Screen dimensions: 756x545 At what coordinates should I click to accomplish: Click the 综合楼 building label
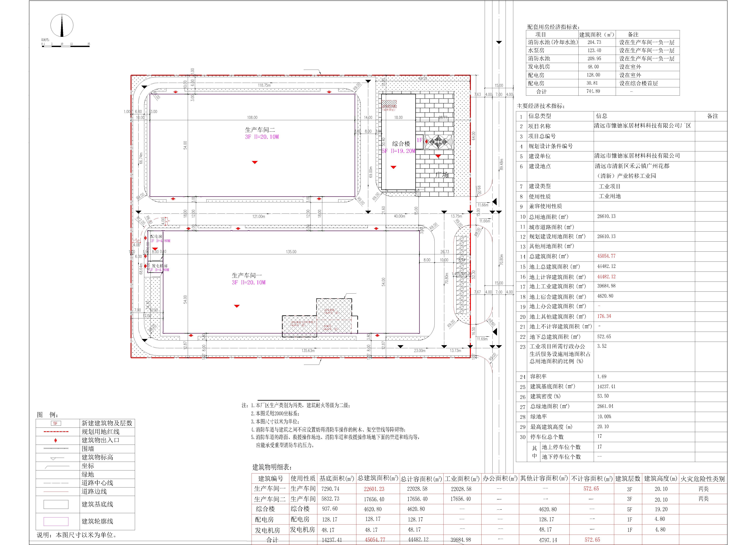[x=401, y=144]
